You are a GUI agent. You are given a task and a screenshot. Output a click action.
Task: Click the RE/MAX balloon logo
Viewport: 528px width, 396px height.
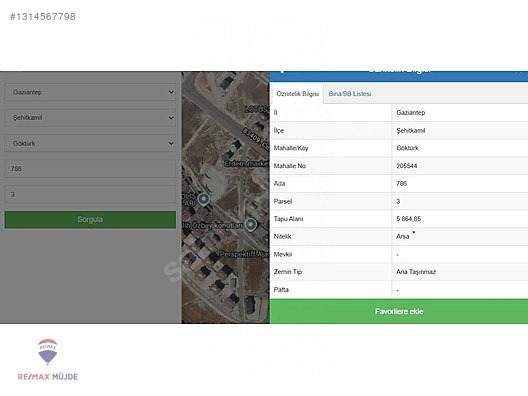click(48, 352)
